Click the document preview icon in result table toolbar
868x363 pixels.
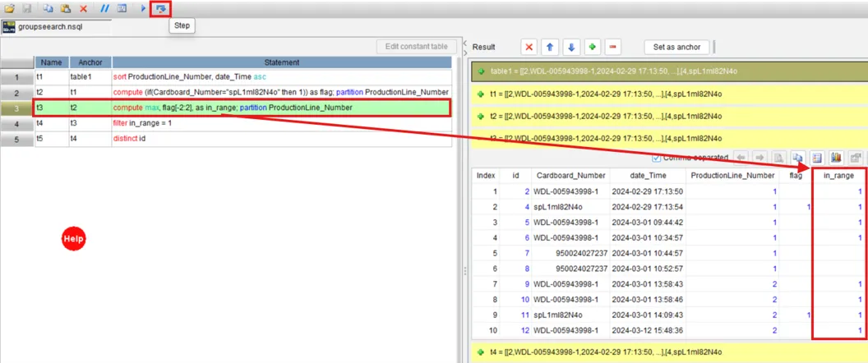click(x=779, y=158)
